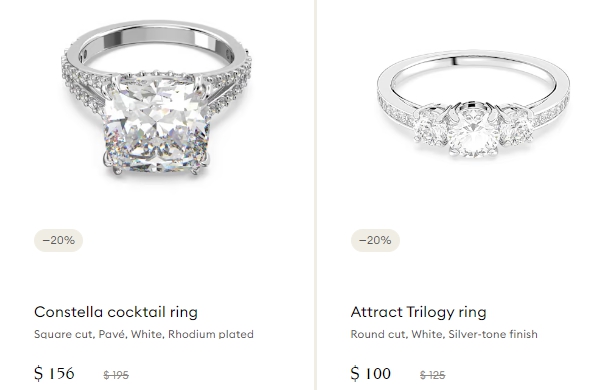Select the −20% badge on Constella ring

(x=58, y=240)
